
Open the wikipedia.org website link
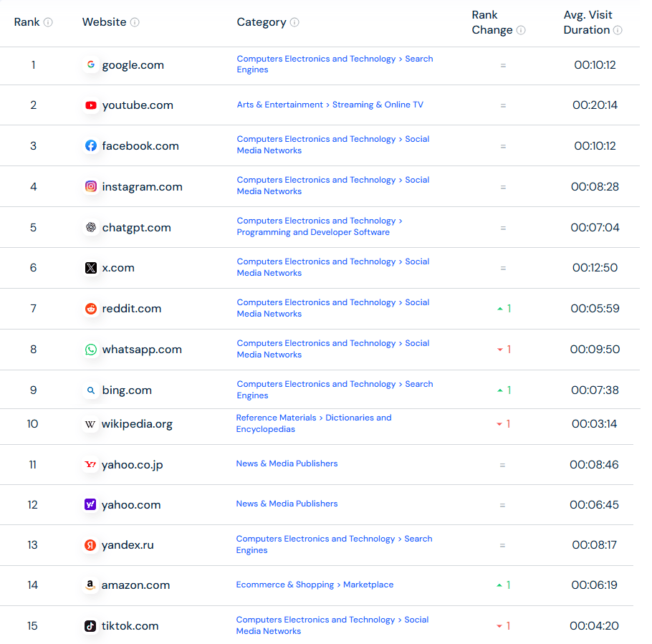click(137, 424)
